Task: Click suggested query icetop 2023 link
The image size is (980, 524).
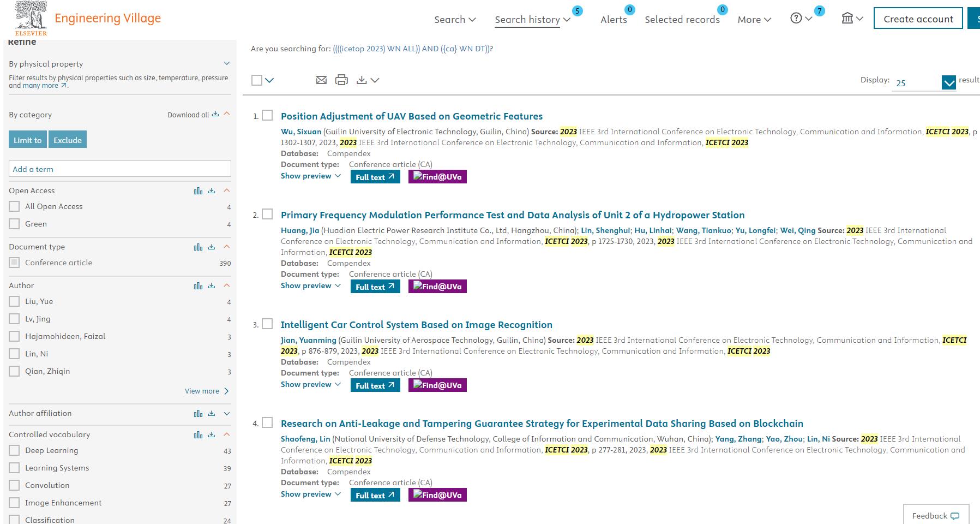Action: pos(412,49)
